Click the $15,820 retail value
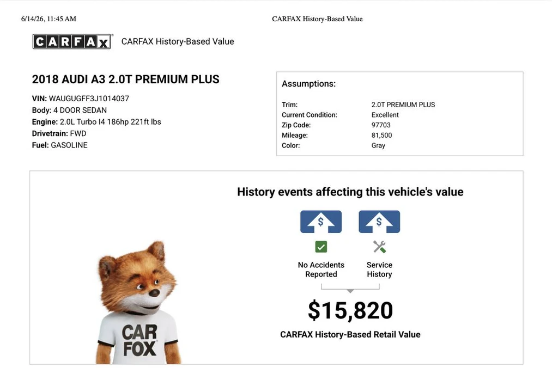552x392 pixels. click(350, 310)
